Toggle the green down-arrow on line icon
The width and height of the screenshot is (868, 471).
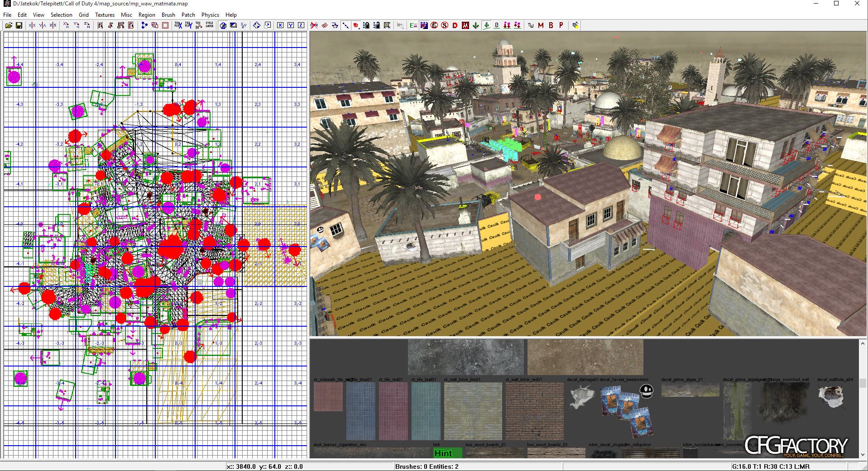[x=486, y=25]
